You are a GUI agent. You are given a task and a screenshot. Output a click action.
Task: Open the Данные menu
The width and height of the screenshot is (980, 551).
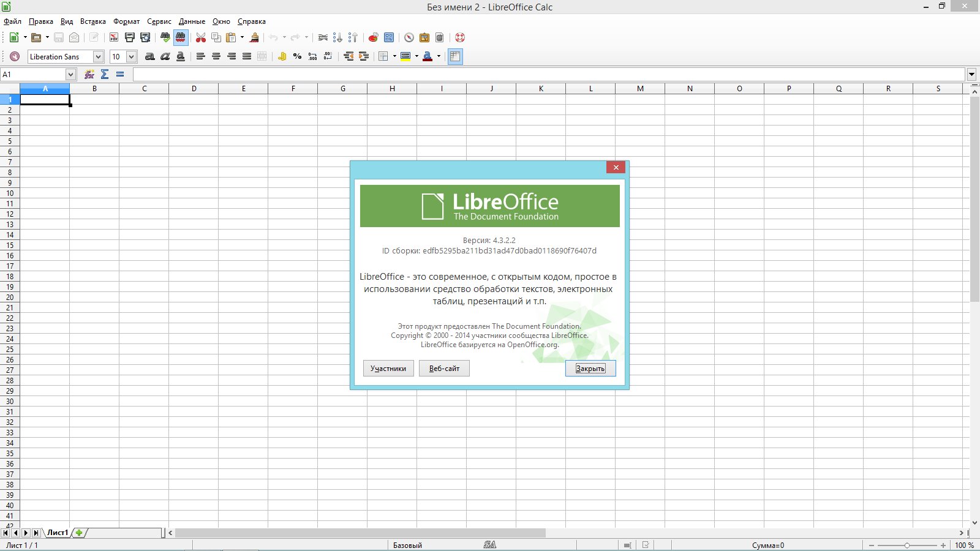coord(192,21)
